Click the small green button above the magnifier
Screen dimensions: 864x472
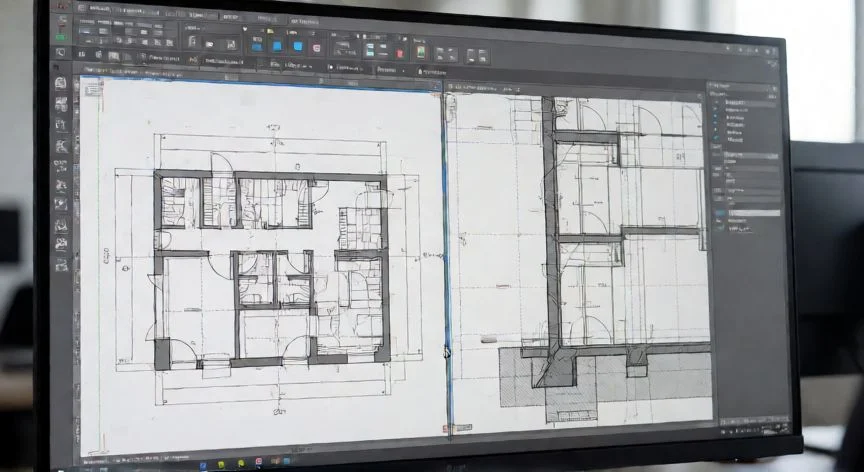(61, 37)
